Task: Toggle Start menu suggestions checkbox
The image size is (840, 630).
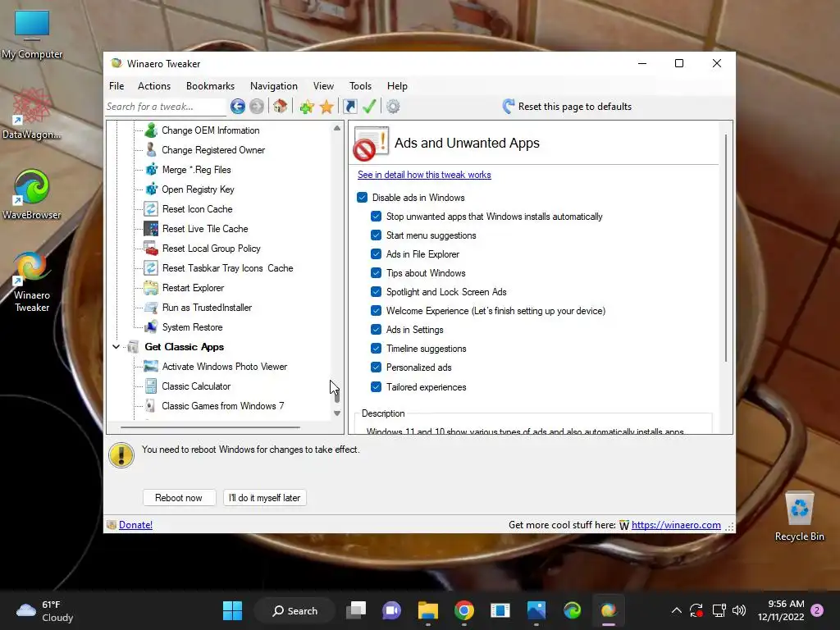Action: (376, 235)
